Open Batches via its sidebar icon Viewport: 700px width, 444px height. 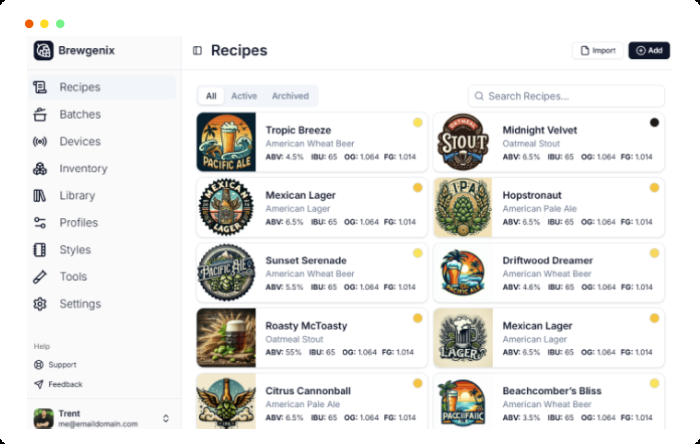tap(40, 114)
